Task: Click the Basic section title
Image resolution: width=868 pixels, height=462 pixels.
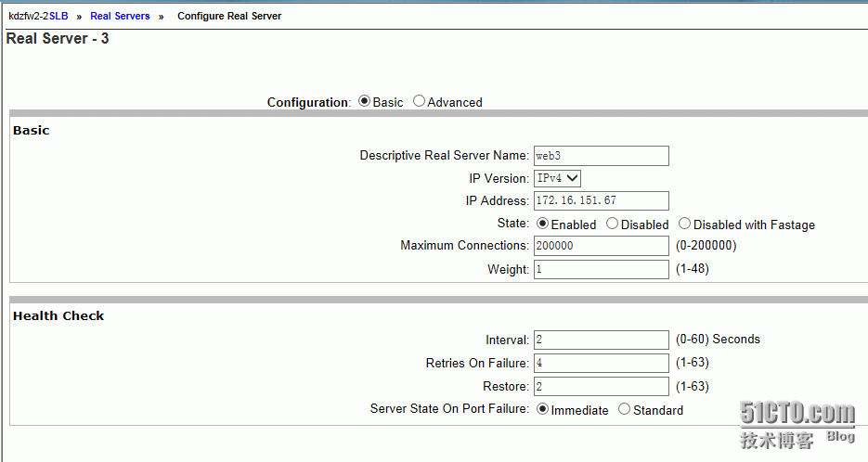Action: (32, 131)
